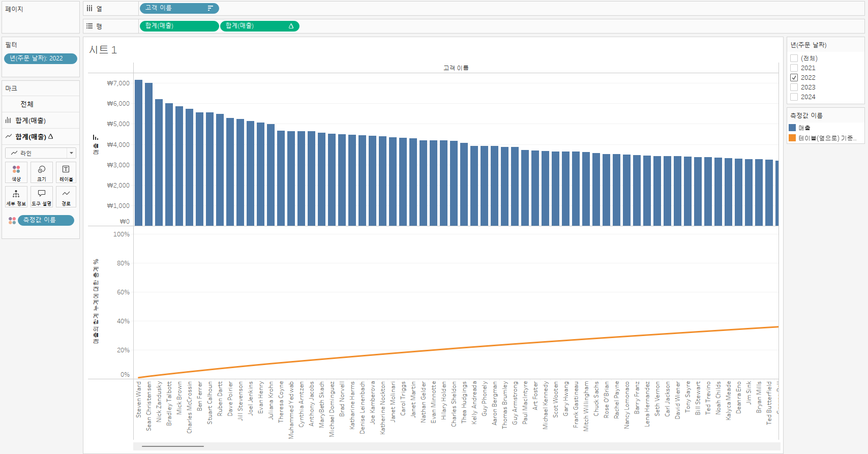
Task: Open the 고객 이름 column pill menu
Action: tap(179, 8)
